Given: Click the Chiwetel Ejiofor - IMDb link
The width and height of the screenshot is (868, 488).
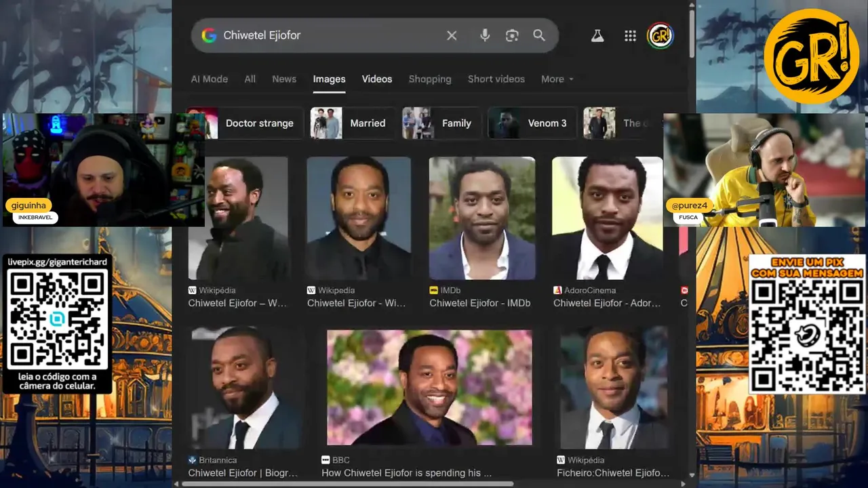Looking at the screenshot, I should [480, 303].
